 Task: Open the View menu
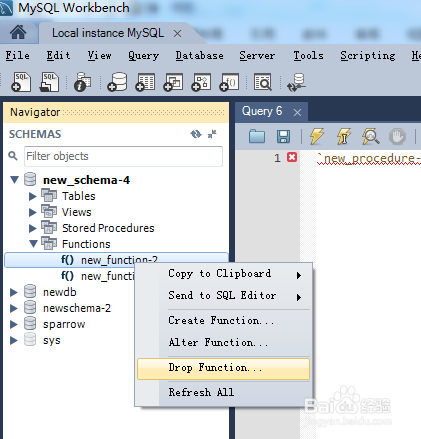[99, 55]
